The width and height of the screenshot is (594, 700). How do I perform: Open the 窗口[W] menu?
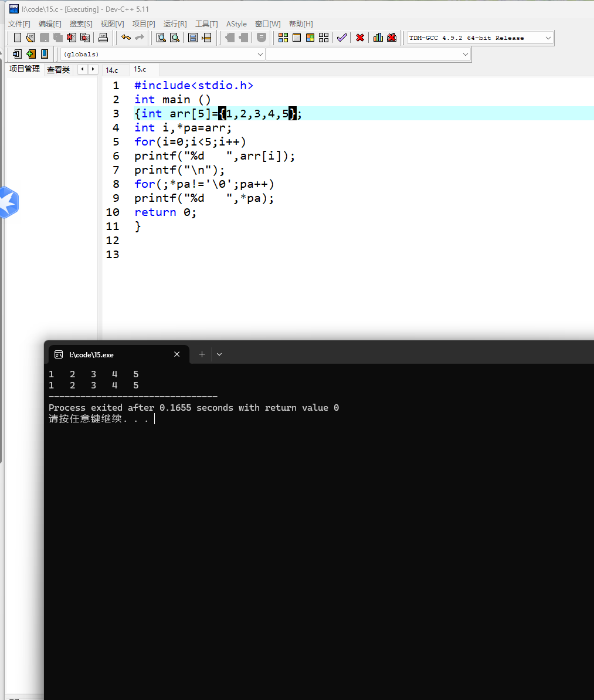coord(268,24)
